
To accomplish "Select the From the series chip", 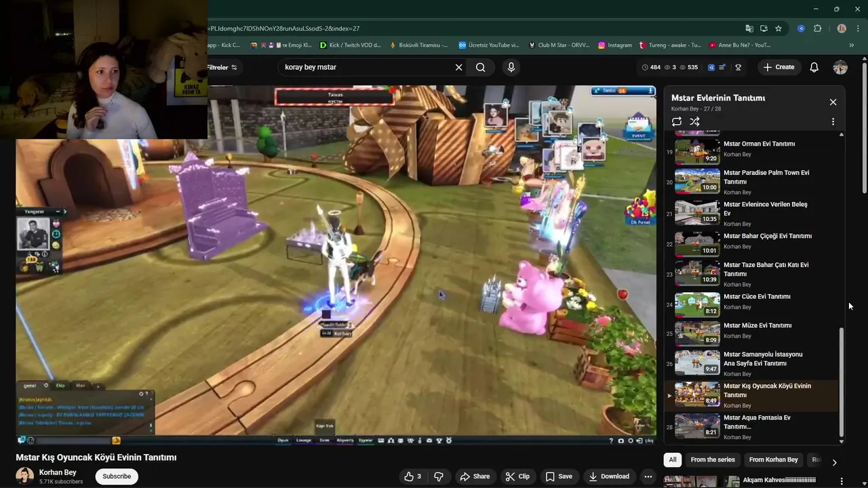I will [x=713, y=460].
